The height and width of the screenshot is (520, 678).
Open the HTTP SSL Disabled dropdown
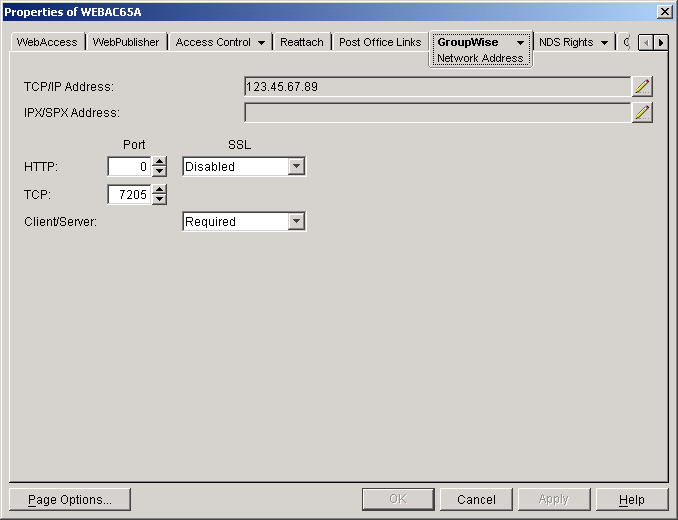coord(296,166)
